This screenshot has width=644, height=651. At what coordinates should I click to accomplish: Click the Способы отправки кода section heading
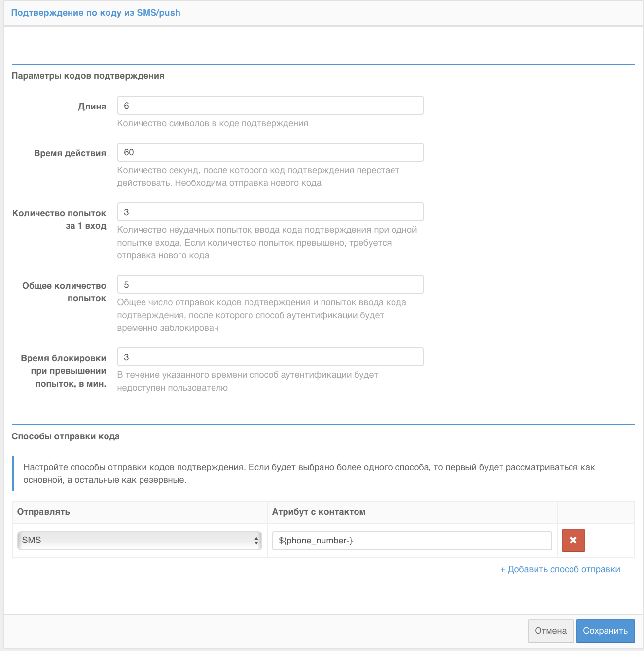[66, 436]
